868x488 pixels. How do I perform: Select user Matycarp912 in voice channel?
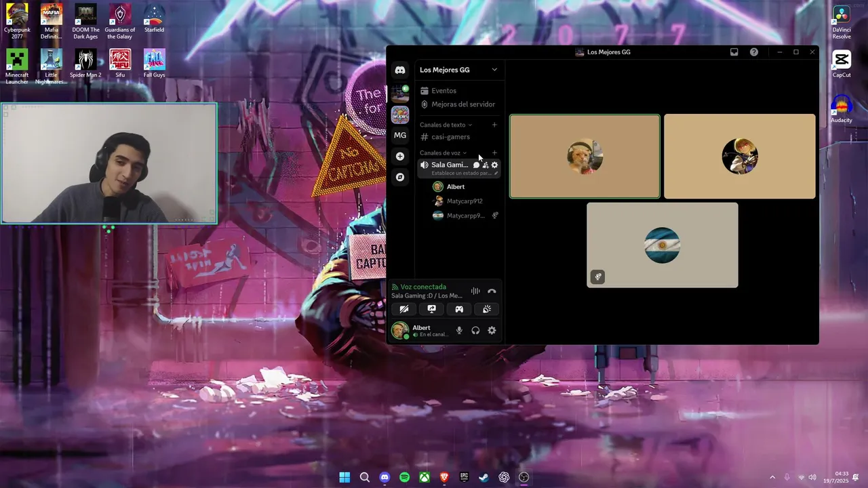(466, 201)
